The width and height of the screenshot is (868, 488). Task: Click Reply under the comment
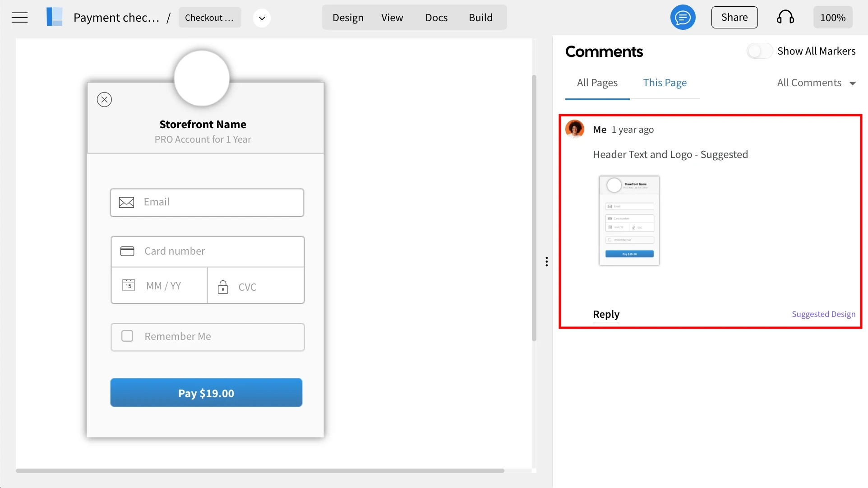tap(606, 314)
